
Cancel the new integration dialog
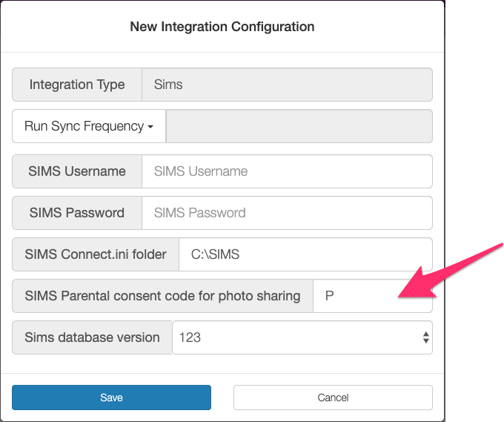click(333, 398)
